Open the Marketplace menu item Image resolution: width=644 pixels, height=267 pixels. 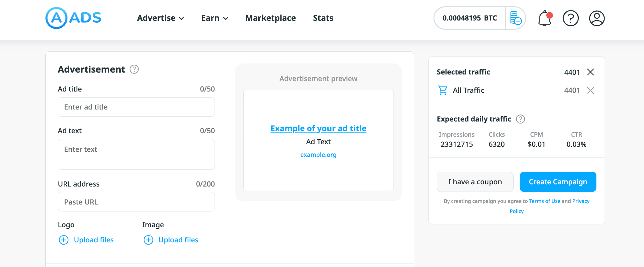(270, 18)
